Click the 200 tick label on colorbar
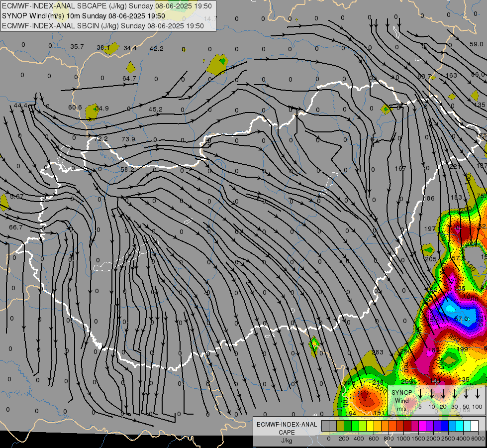The width and height of the screenshot is (487, 448). (x=344, y=439)
